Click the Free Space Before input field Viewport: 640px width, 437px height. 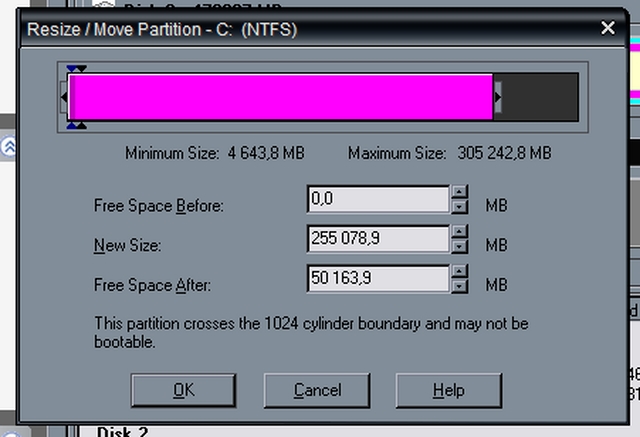(378, 199)
